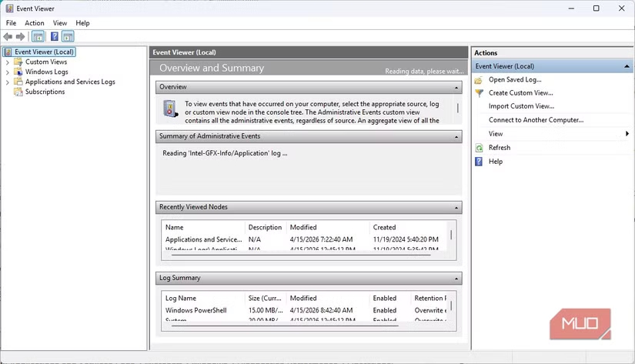This screenshot has width=635, height=364.
Task: Click the Help icon in the Actions pane
Action: point(479,162)
